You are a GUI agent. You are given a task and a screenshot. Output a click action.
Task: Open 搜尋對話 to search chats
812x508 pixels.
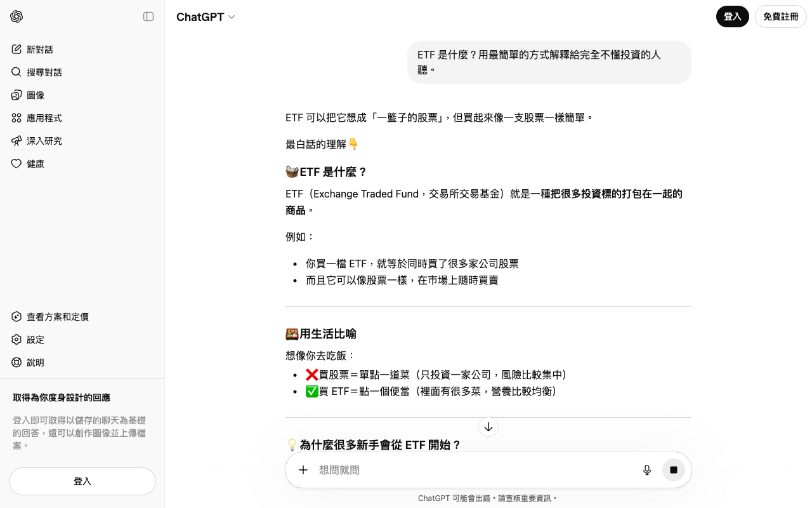(x=44, y=72)
